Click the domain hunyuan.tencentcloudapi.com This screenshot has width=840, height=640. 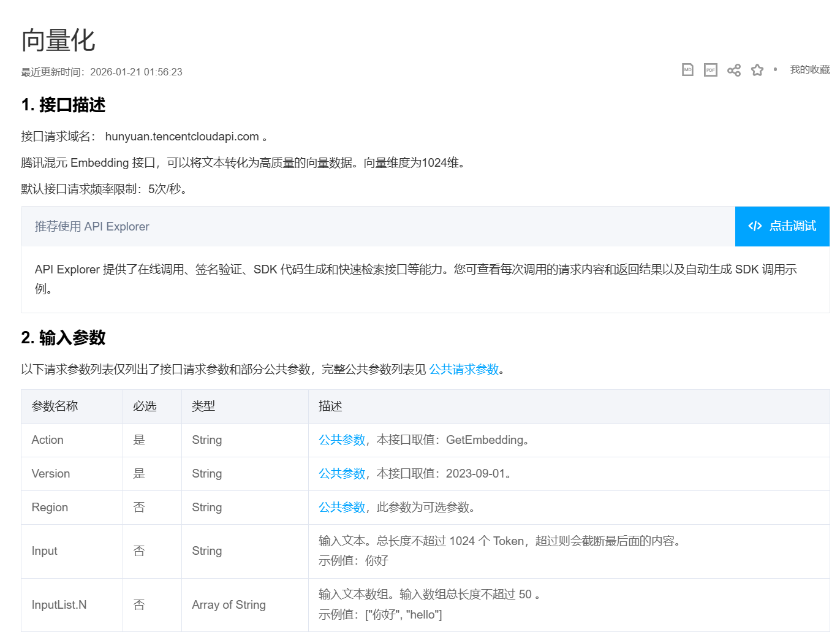point(182,136)
